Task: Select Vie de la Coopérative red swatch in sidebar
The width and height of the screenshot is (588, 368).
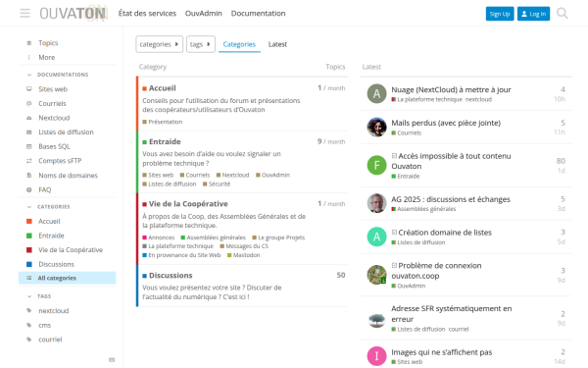Action: pyautogui.click(x=29, y=249)
